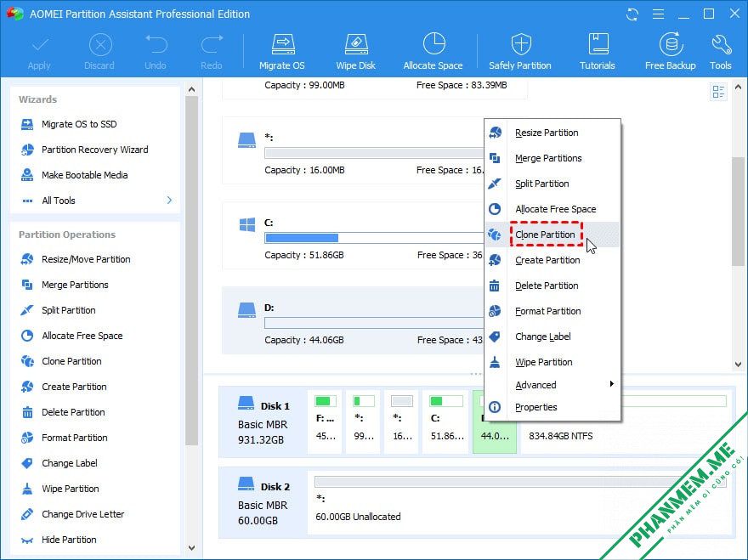Image resolution: width=748 pixels, height=560 pixels.
Task: Choose Create Partition in context menu
Action: point(552,260)
